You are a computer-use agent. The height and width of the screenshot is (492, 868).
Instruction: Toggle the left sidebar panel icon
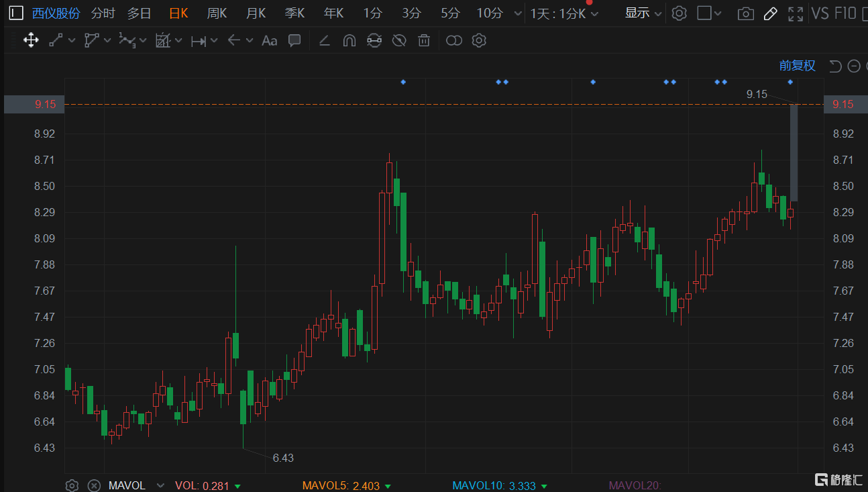click(15, 13)
